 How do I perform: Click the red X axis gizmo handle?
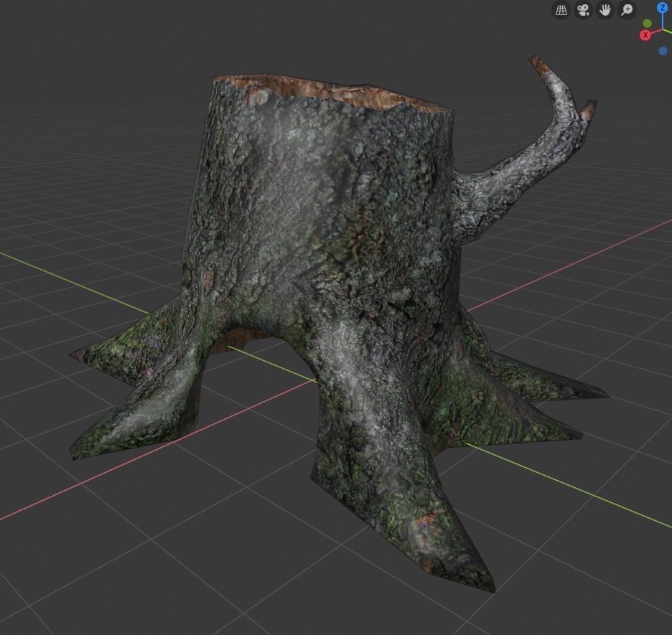click(645, 35)
